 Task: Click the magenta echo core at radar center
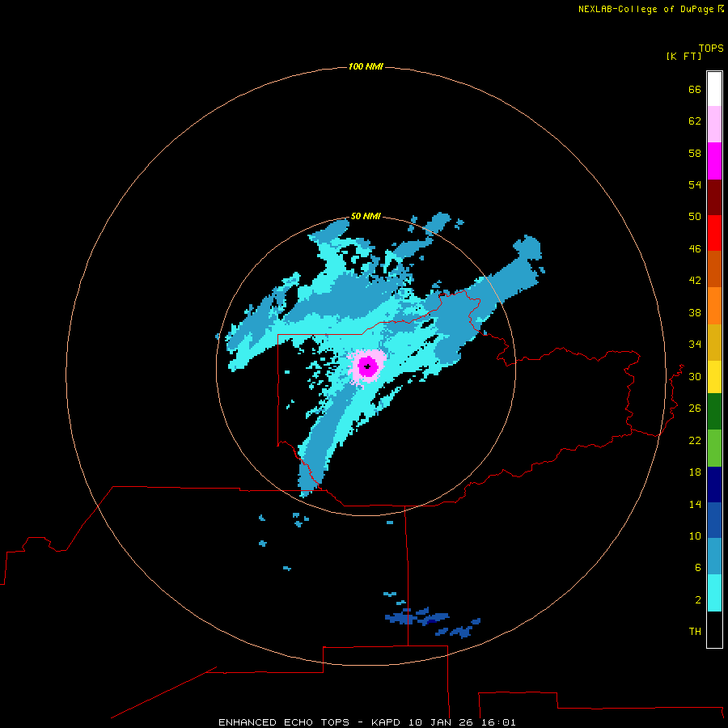click(368, 366)
